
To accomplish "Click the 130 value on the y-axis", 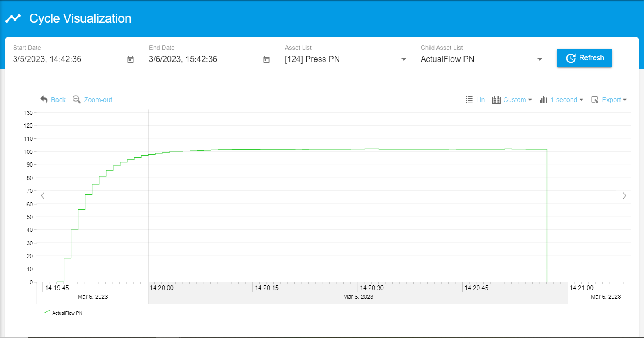I will tap(28, 113).
